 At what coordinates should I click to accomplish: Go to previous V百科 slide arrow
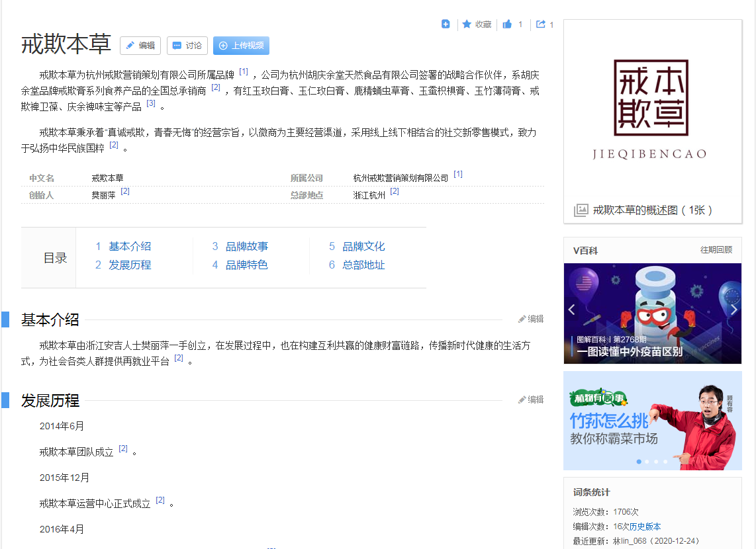(572, 310)
